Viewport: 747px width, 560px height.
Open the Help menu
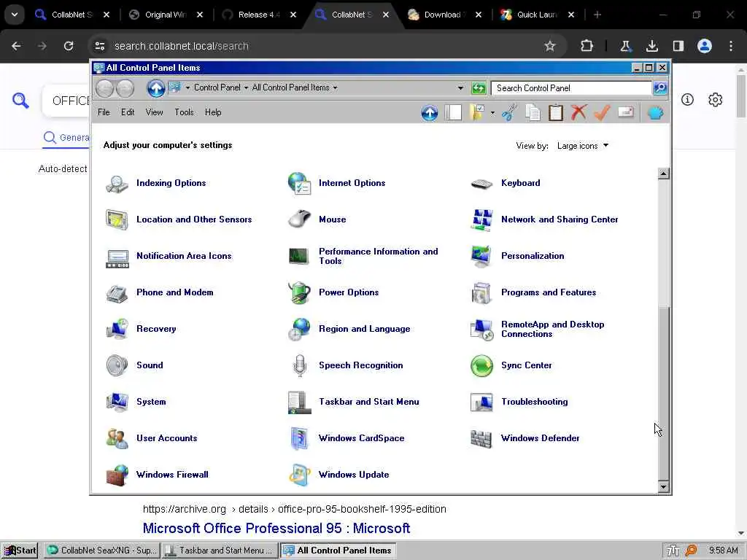point(213,112)
